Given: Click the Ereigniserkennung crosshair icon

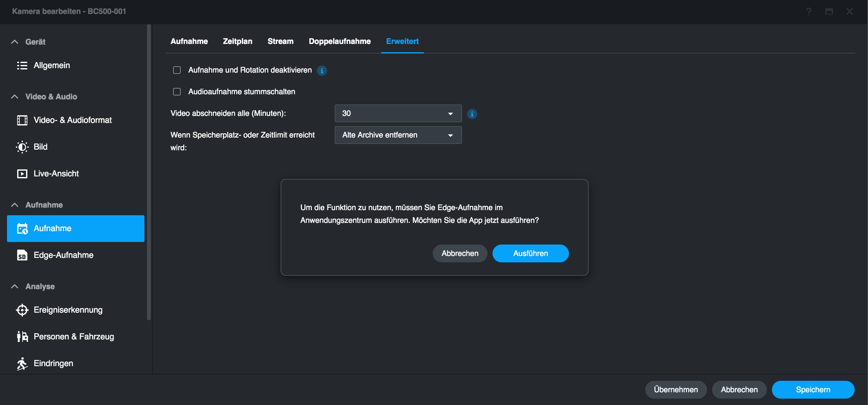Looking at the screenshot, I should tap(22, 310).
